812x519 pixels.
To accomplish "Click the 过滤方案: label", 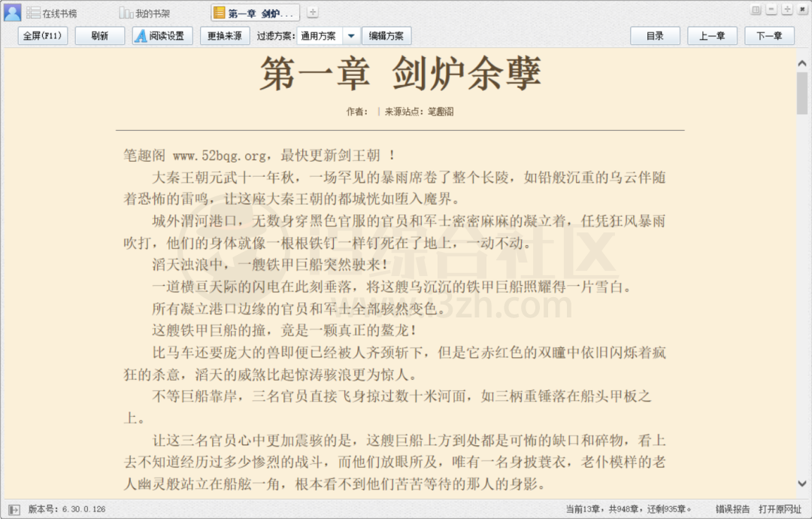I will point(275,36).
